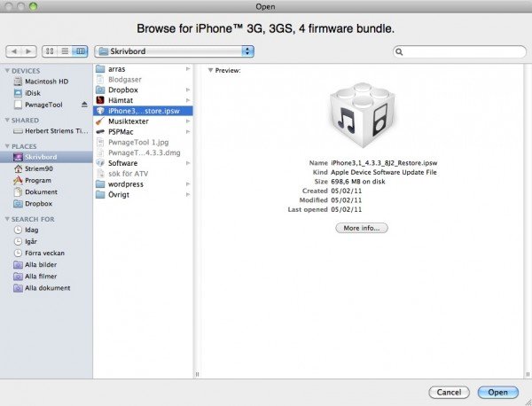
Task: Expand the Övrigt folder arrow
Action: (x=188, y=195)
